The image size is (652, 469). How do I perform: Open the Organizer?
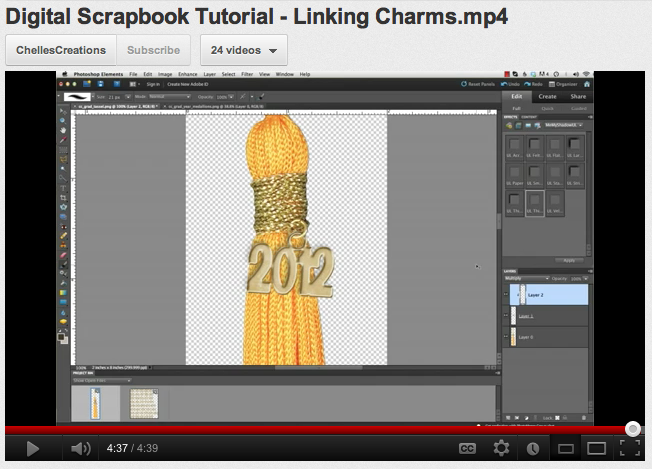[x=563, y=84]
